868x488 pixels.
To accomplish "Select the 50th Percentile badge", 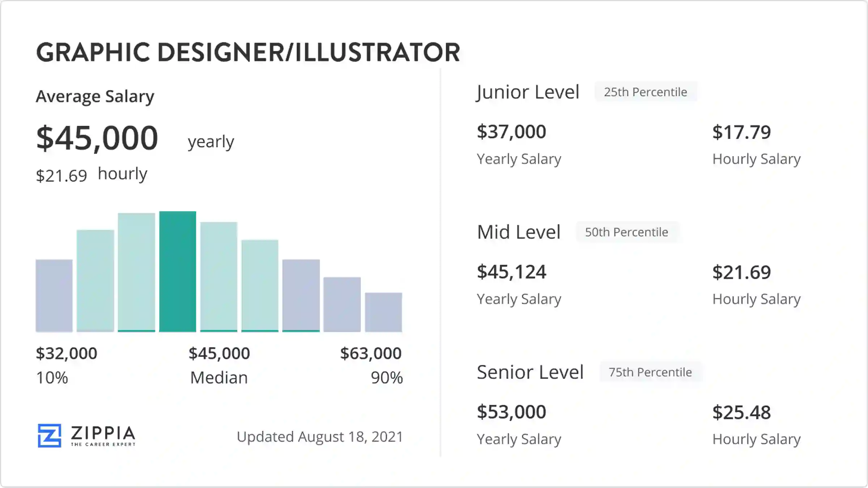I will 627,232.
